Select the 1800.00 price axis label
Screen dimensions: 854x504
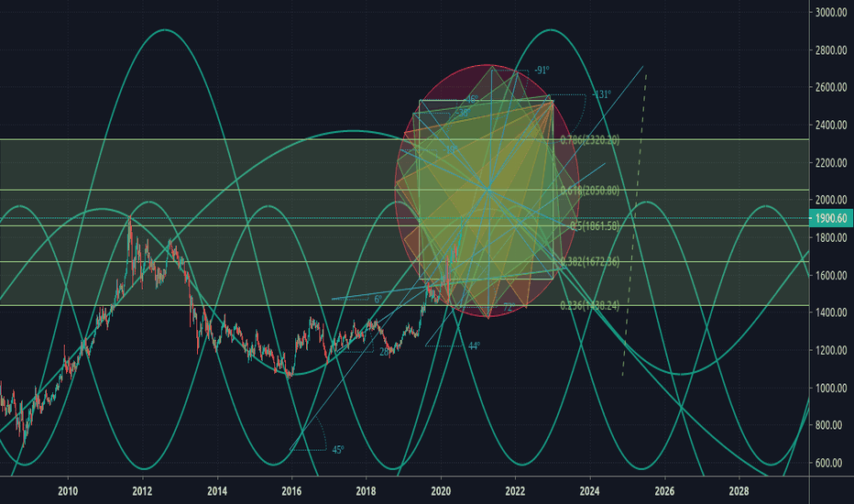pyautogui.click(x=831, y=237)
